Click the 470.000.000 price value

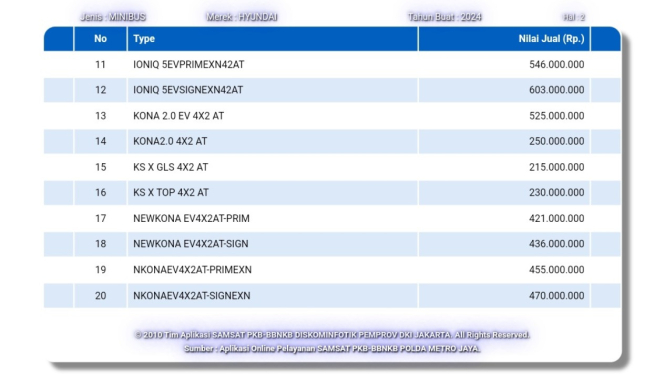[556, 296]
